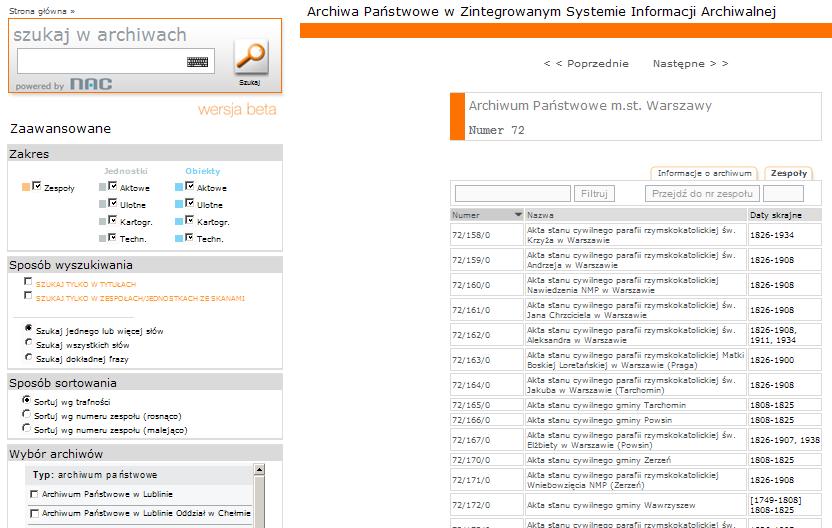Click parish św. Andrzeja w Warszawie entry

tap(631, 260)
